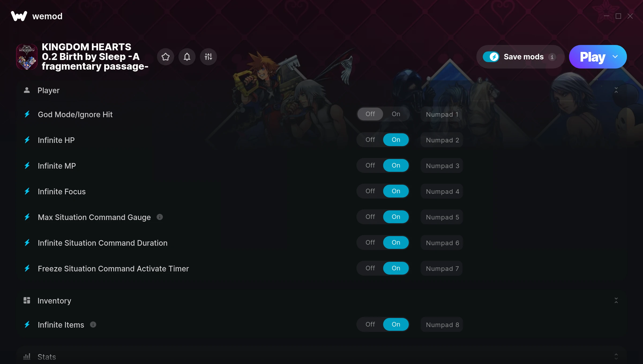
Task: Open the Play button dropdown arrow
Action: (615, 57)
